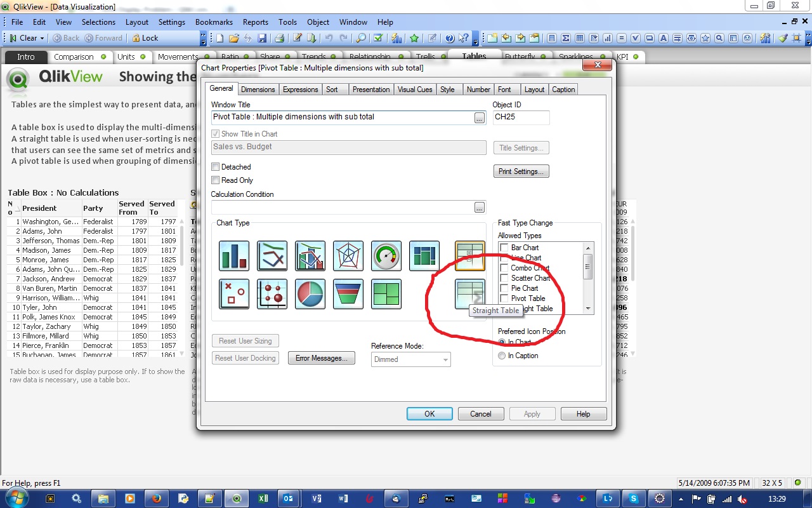The height and width of the screenshot is (508, 812).
Task: Click the Lock selections button
Action: (x=145, y=38)
